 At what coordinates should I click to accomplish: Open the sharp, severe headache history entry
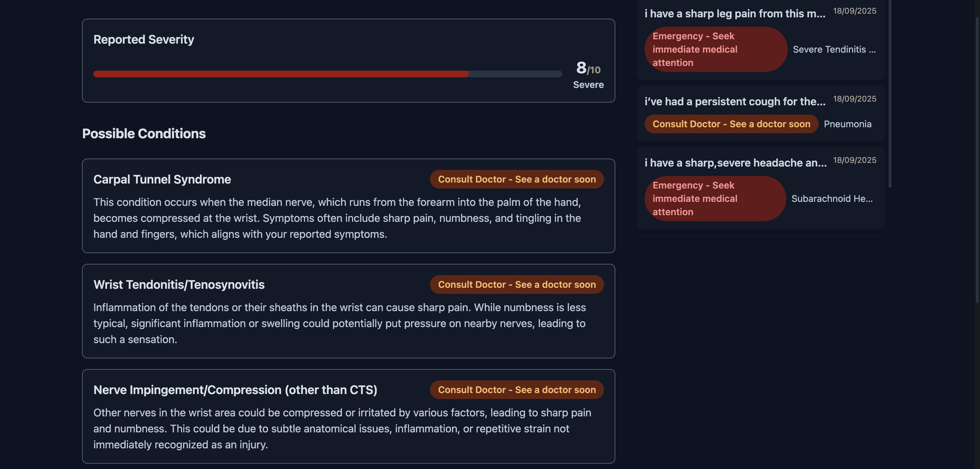(x=735, y=163)
